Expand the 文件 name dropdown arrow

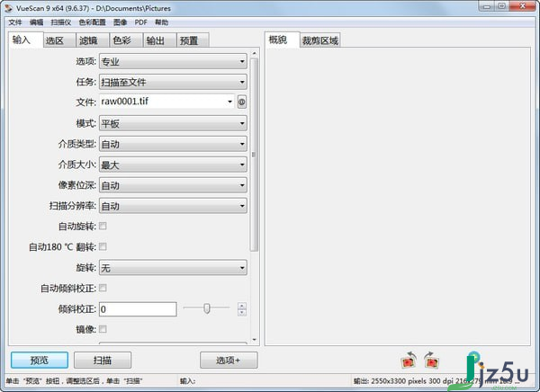pyautogui.click(x=229, y=102)
